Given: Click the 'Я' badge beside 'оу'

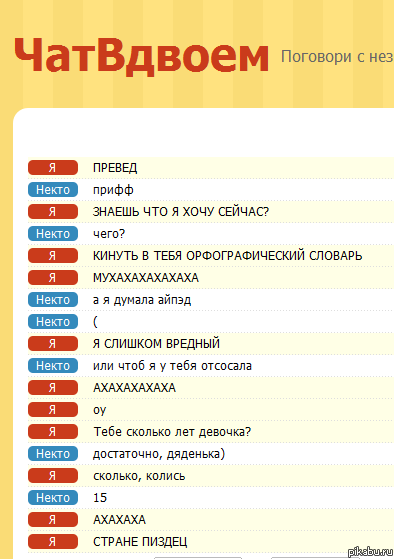Looking at the screenshot, I should click(x=53, y=410).
